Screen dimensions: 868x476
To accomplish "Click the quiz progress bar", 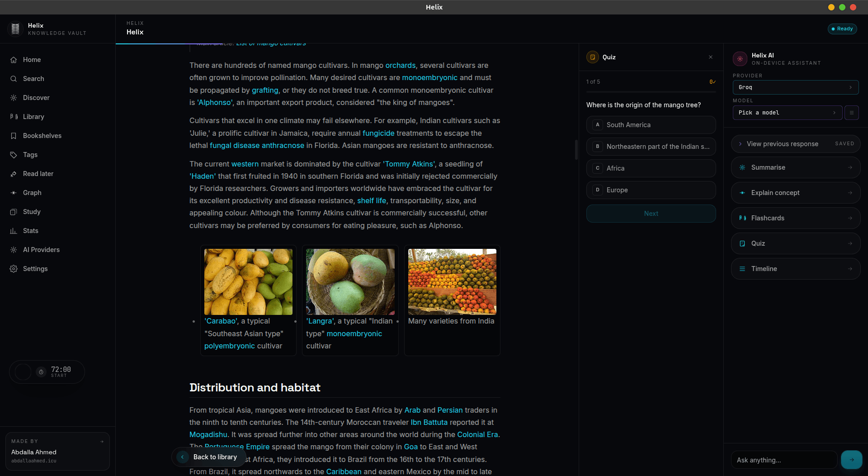I will point(651,92).
